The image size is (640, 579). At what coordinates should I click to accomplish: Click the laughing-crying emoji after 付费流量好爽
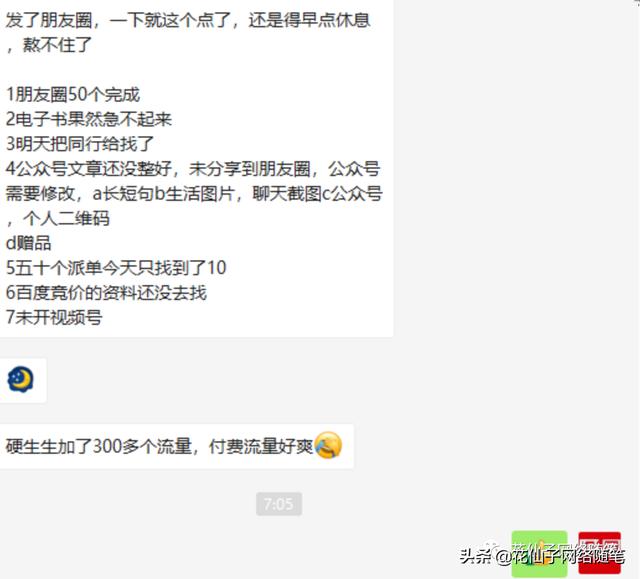(x=328, y=445)
